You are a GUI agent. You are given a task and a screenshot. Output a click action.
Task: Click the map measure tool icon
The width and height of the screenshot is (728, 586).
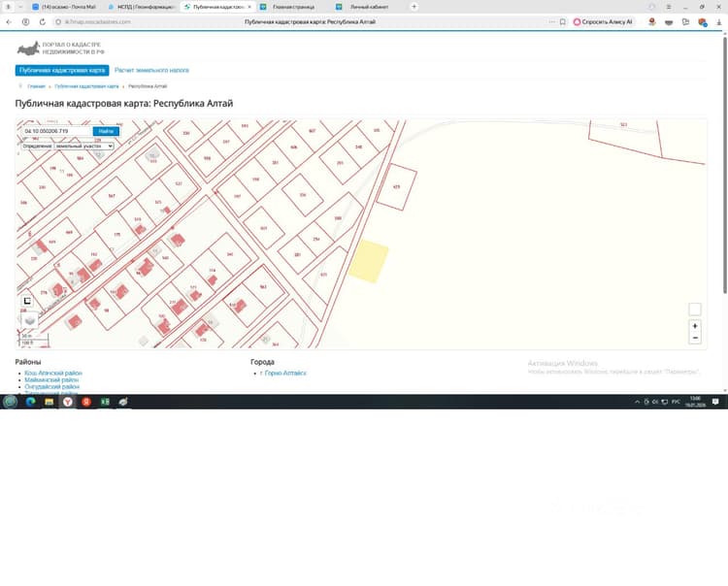(x=27, y=301)
